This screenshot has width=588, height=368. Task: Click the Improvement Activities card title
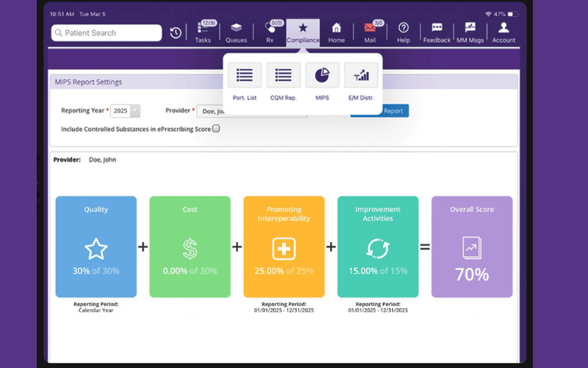click(378, 213)
